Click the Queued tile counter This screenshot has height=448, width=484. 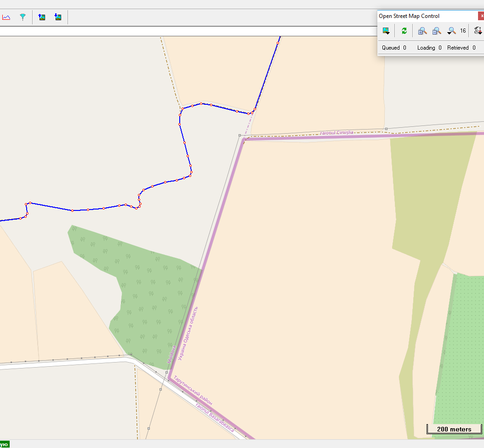394,48
